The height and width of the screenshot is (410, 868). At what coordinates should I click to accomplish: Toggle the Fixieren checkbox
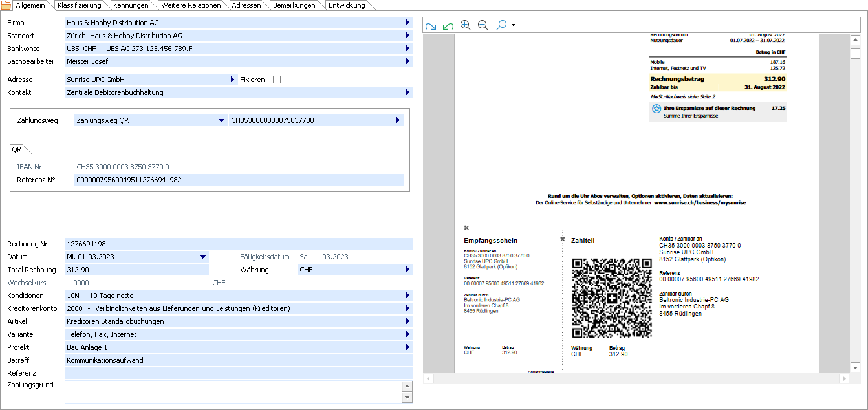(x=277, y=80)
